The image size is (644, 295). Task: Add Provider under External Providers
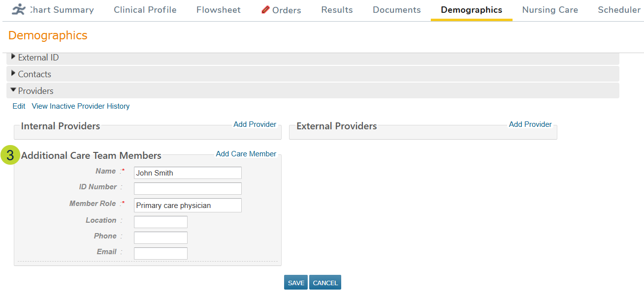[x=530, y=124]
